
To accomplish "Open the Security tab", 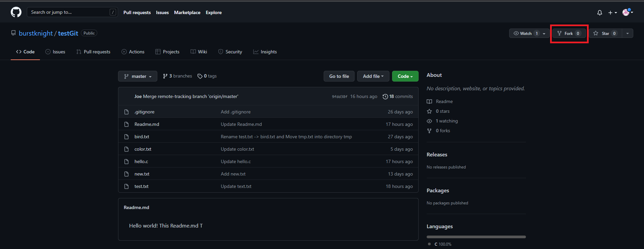I will pyautogui.click(x=230, y=52).
